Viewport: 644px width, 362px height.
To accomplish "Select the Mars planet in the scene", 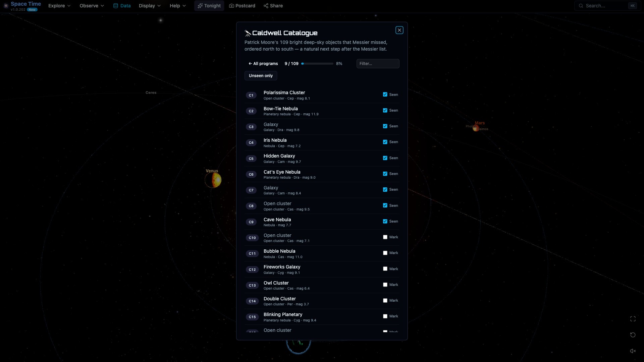I will [x=476, y=128].
